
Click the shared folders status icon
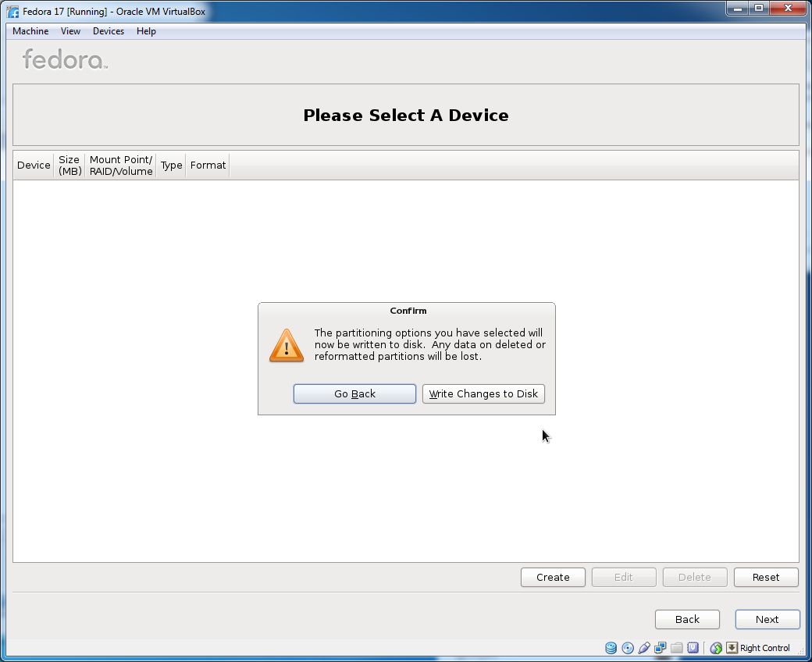pyautogui.click(x=676, y=647)
